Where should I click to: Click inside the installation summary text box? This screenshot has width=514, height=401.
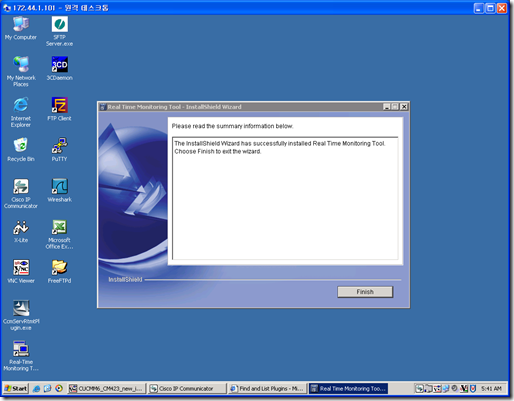click(285, 198)
